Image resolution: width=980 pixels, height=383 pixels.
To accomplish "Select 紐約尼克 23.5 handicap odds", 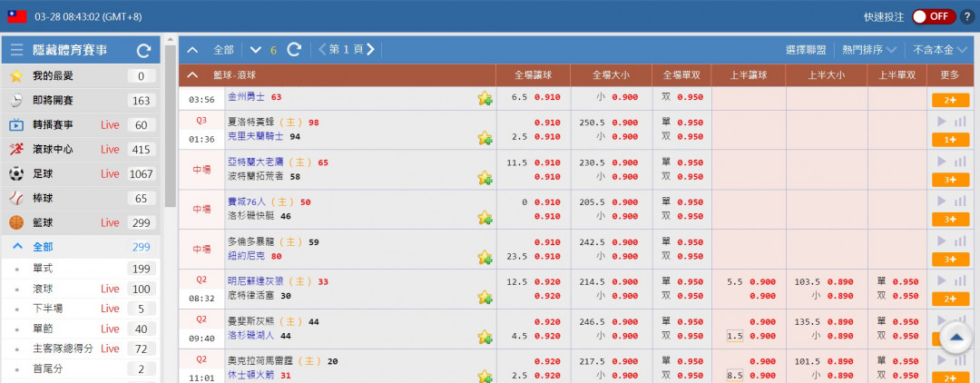I will 547,256.
